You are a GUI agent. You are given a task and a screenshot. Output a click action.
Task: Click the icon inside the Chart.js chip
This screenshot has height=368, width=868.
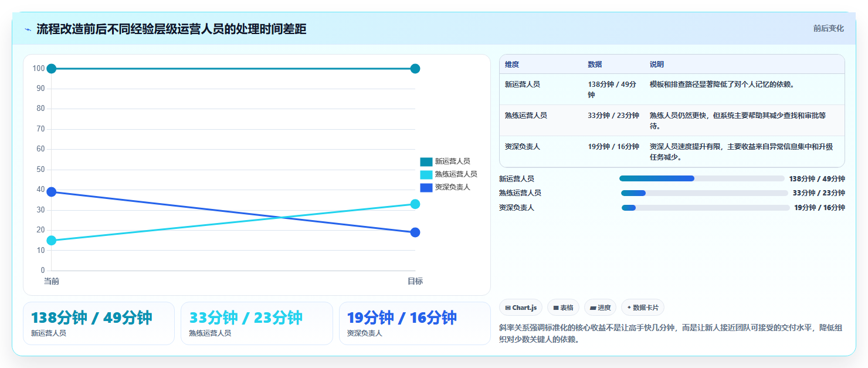click(508, 308)
